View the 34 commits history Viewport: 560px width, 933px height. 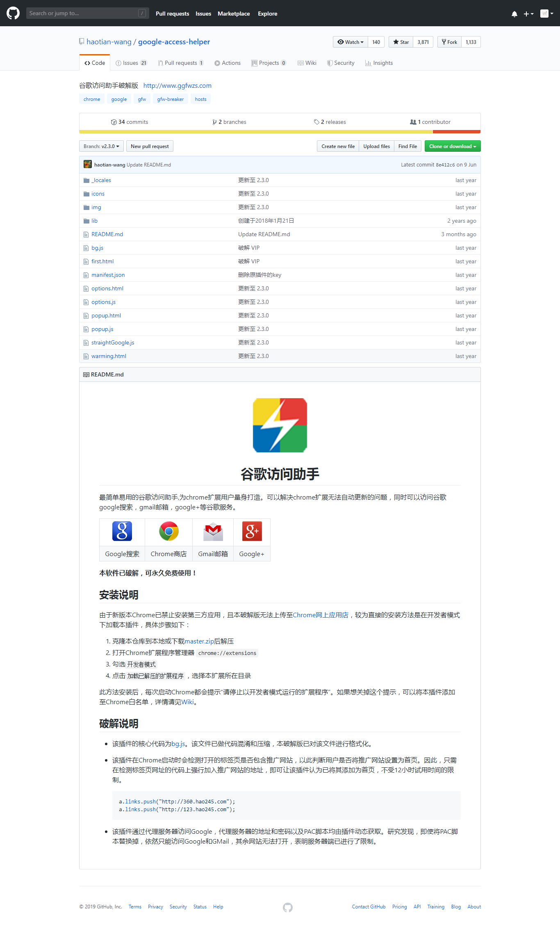coord(130,122)
